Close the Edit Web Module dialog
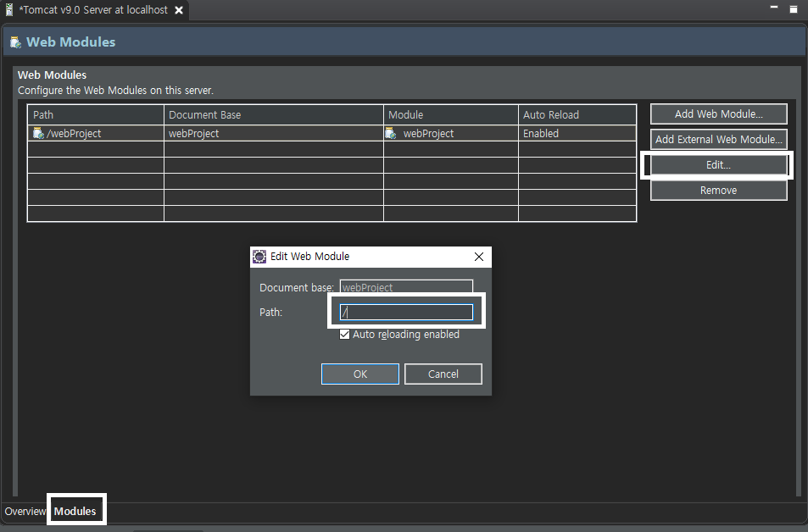 [479, 257]
